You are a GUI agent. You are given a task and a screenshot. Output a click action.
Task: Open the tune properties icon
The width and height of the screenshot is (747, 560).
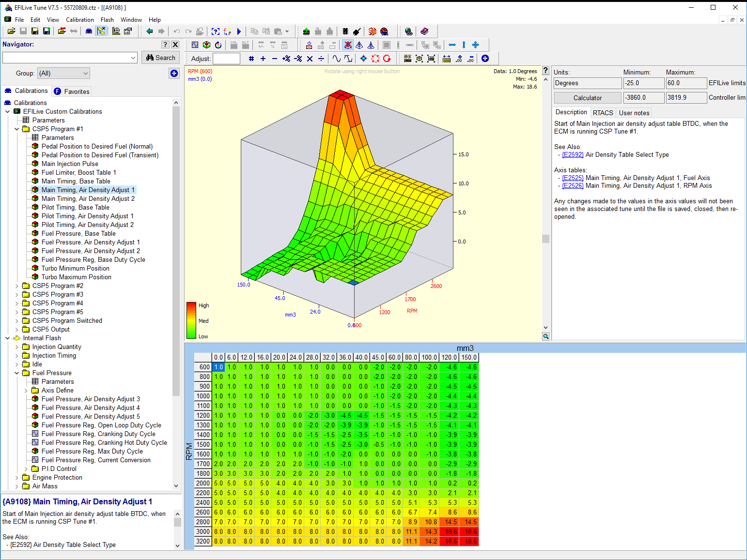coord(128,31)
